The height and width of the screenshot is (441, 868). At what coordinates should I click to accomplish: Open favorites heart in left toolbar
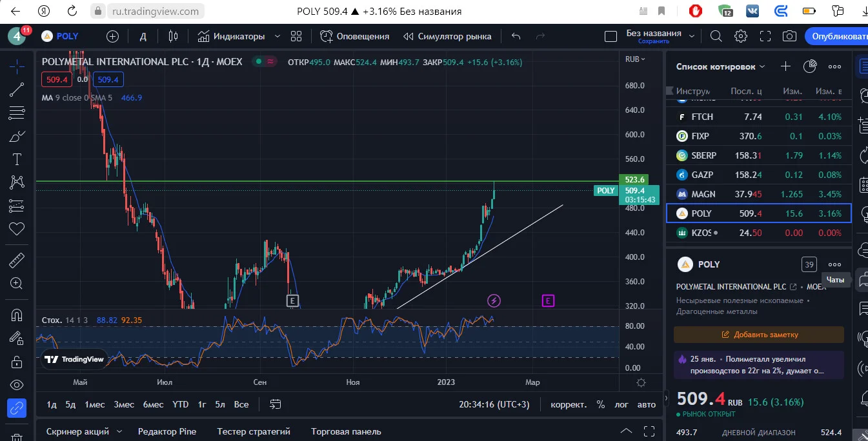tap(17, 229)
